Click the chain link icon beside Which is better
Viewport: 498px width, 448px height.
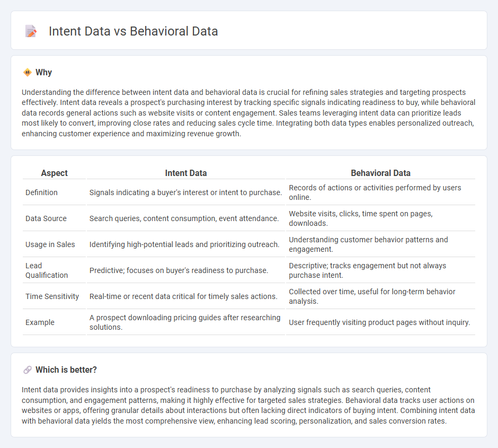click(28, 370)
